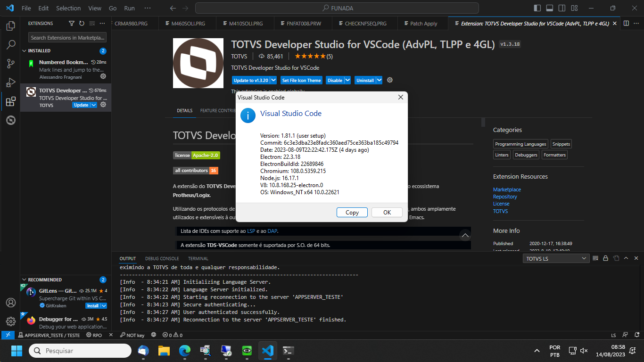This screenshot has height=362, width=644.
Task: Toggle the Split Editor icon top right
Action: coord(626,23)
